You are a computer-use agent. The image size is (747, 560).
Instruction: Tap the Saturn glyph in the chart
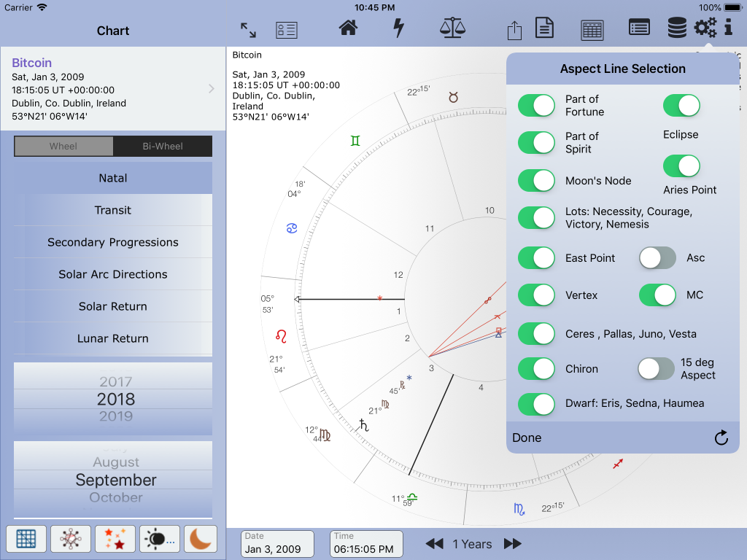[x=363, y=425]
